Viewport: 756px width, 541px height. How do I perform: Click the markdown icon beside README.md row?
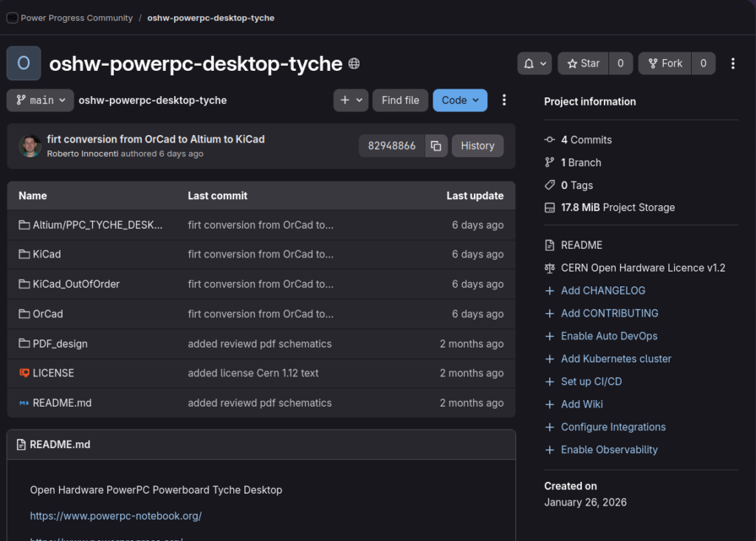24,403
